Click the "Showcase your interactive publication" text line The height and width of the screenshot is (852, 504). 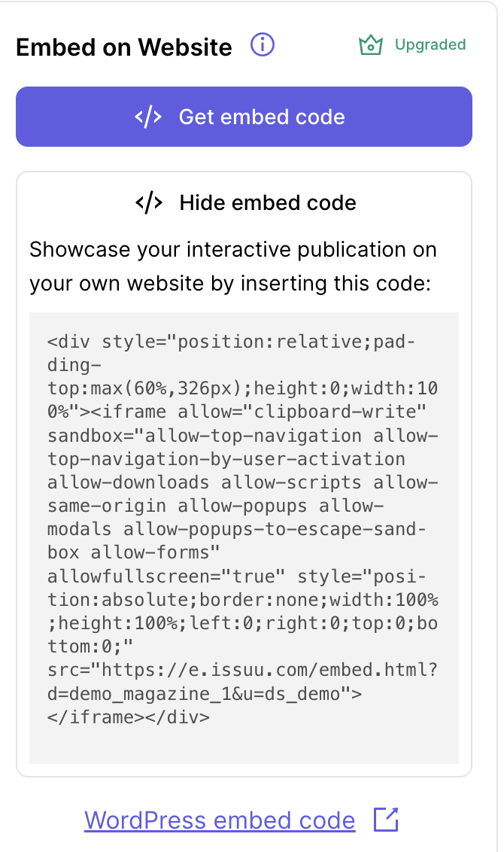(x=233, y=249)
